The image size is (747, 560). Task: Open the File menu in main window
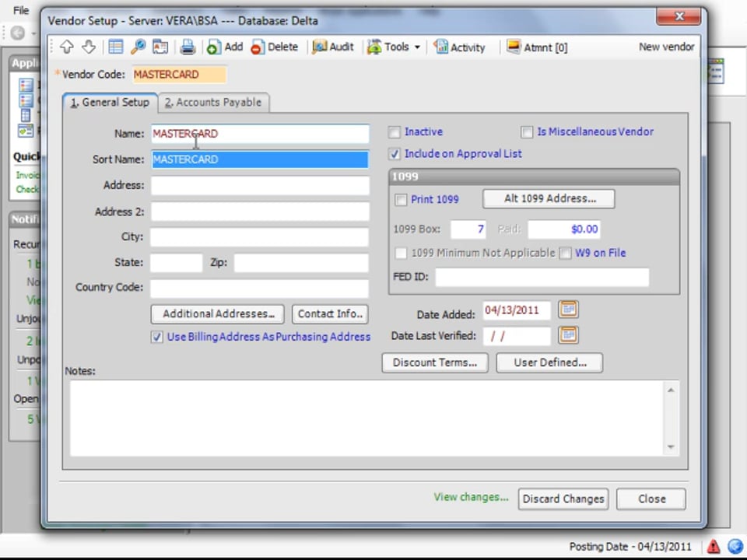20,10
